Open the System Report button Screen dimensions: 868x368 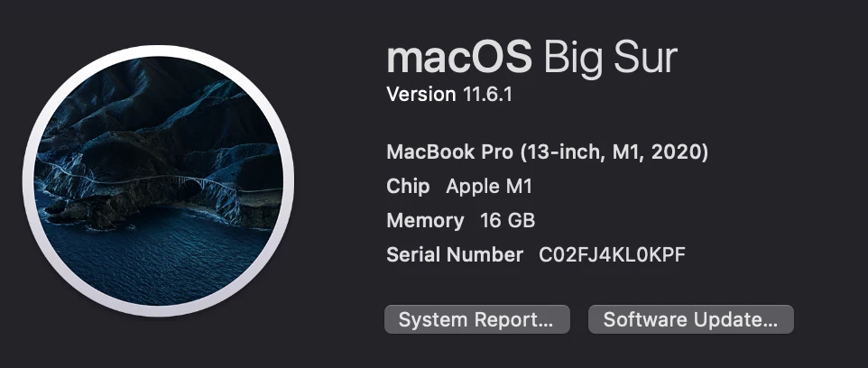point(476,319)
